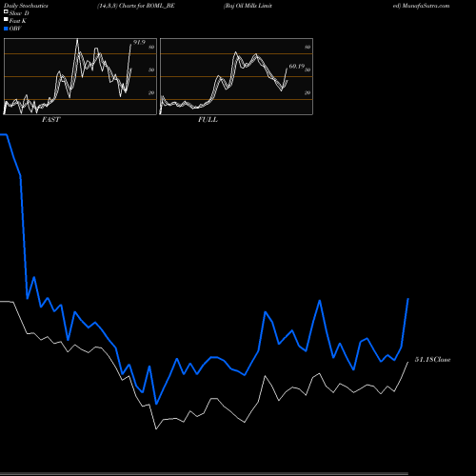Click the 80 axis label in FAST chart
This screenshot has height=476, width=476.
point(151,47)
